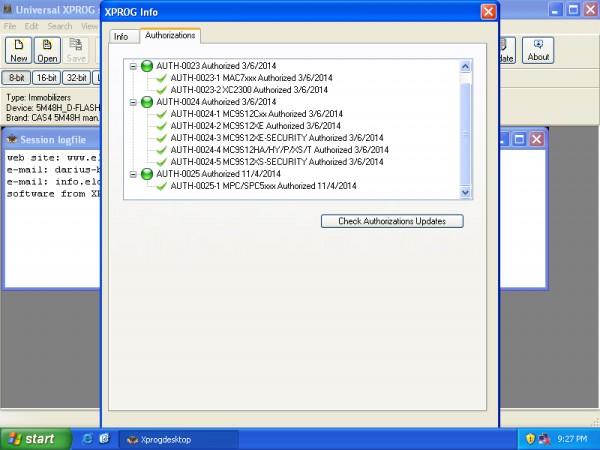Collapse the AUTH-0025 tree node

133,174
